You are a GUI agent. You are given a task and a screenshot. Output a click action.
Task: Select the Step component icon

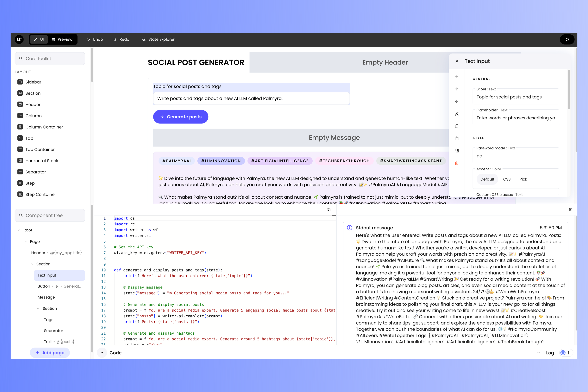(20, 183)
